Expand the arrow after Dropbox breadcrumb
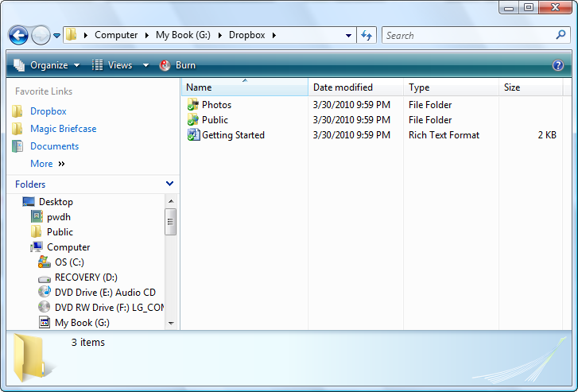The width and height of the screenshot is (578, 392). (273, 36)
